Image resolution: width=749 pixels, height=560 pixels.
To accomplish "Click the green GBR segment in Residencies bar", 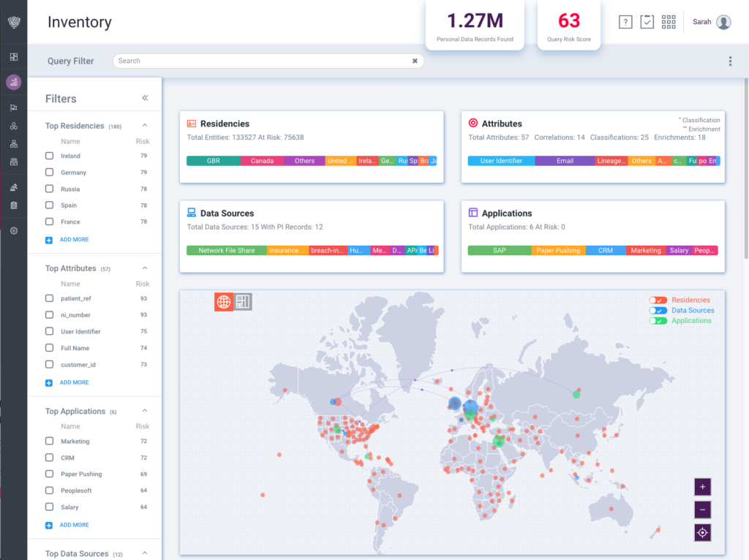I will (214, 161).
